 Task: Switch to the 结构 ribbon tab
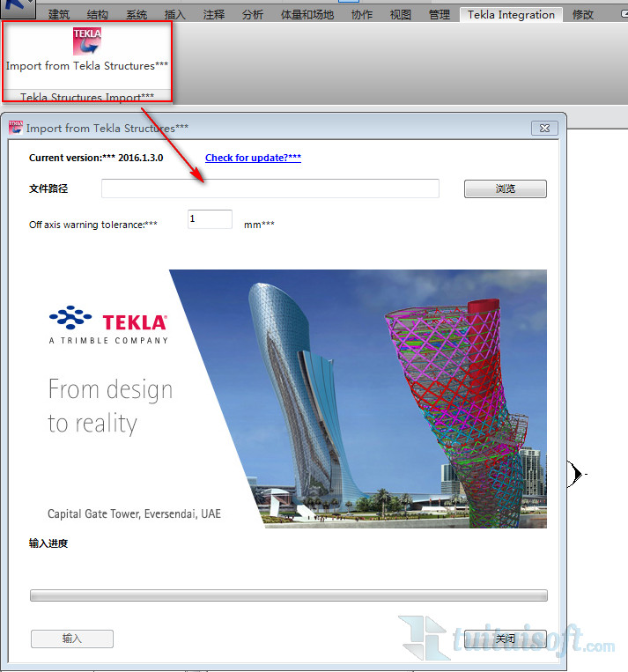97,15
